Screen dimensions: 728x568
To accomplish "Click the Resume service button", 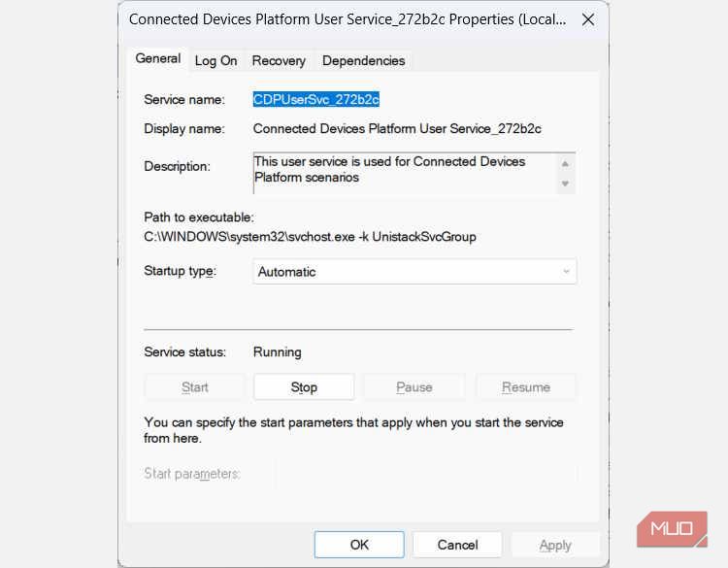I will click(526, 386).
